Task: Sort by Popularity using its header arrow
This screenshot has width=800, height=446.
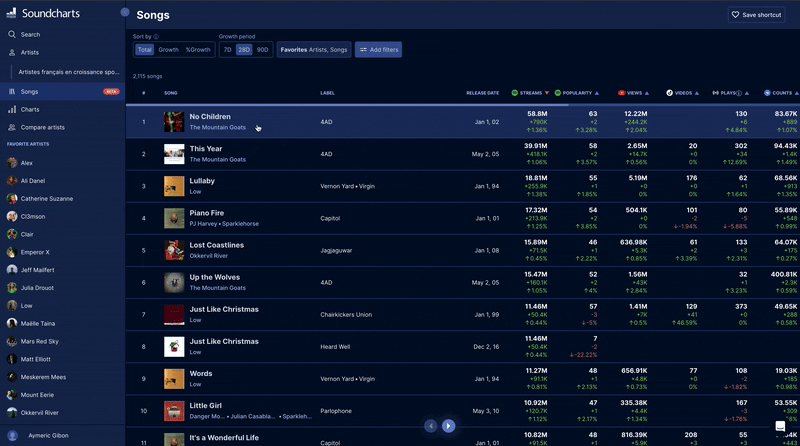Action: coord(598,92)
